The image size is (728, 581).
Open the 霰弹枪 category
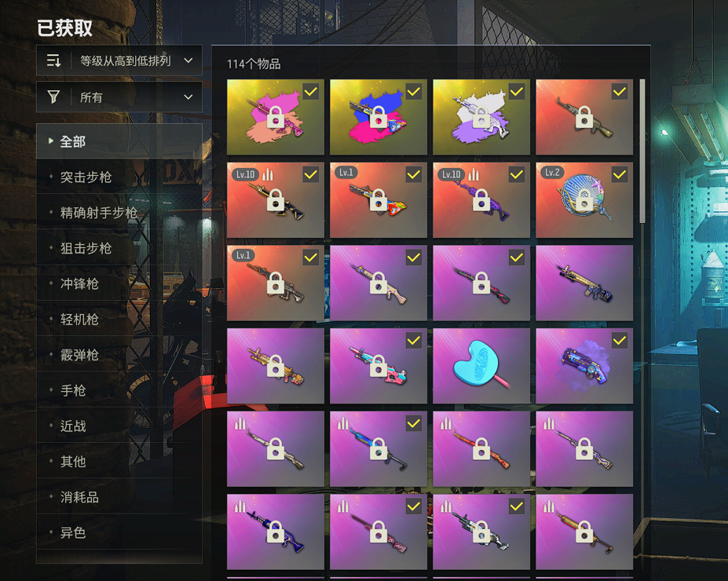point(119,355)
